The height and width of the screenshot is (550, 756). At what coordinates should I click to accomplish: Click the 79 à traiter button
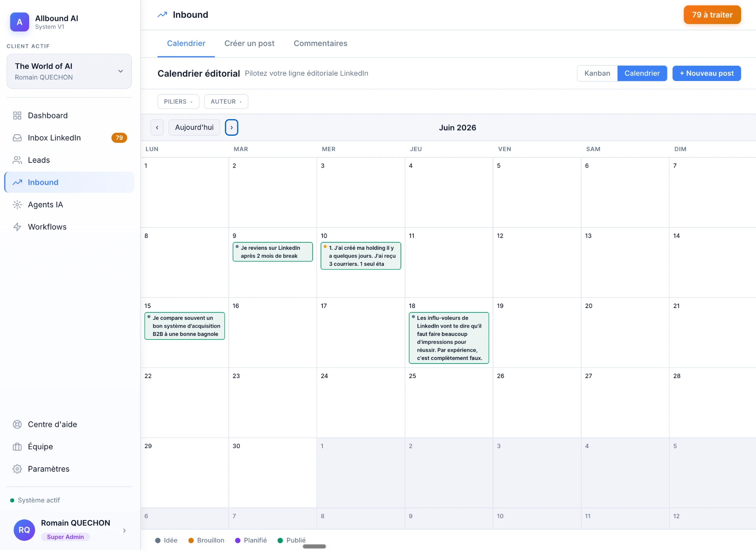pyautogui.click(x=712, y=15)
